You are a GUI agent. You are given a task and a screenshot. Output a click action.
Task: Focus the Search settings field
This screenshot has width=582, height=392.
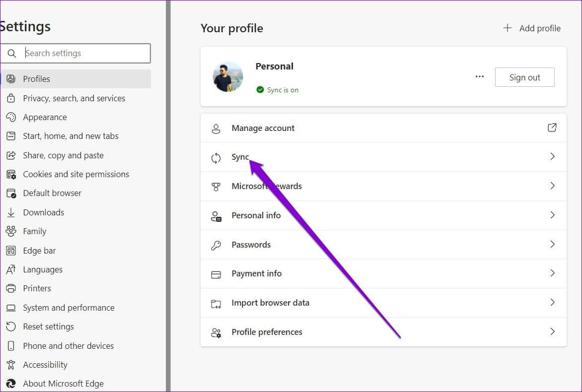[x=75, y=53]
